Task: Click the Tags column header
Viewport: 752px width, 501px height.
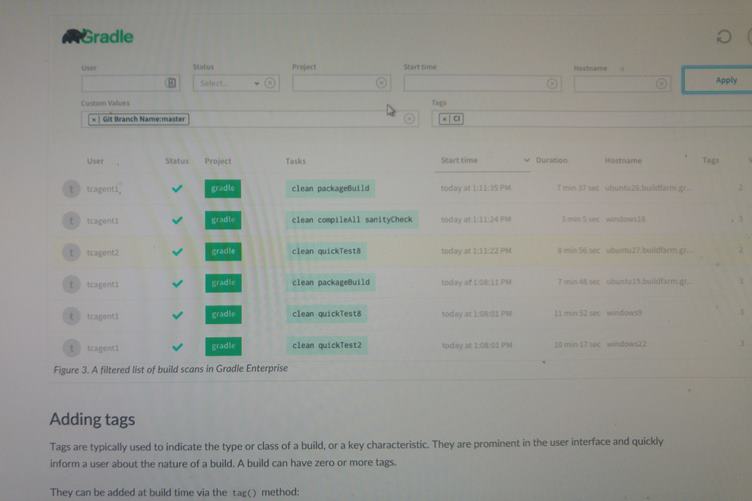Action: [711, 160]
